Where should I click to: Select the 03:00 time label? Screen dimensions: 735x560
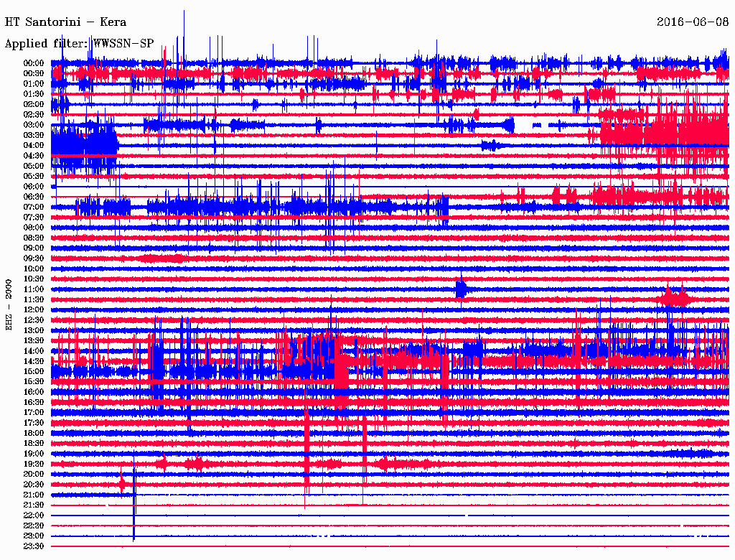34,125
